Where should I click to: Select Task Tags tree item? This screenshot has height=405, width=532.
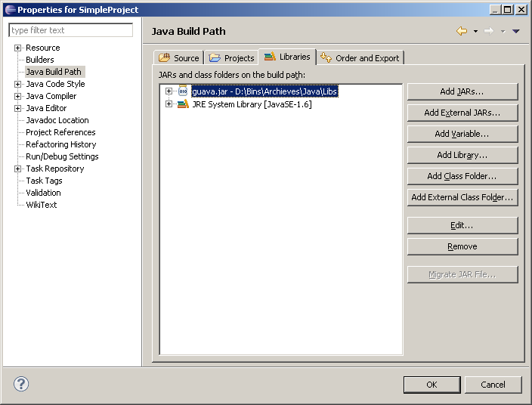pyautogui.click(x=44, y=181)
